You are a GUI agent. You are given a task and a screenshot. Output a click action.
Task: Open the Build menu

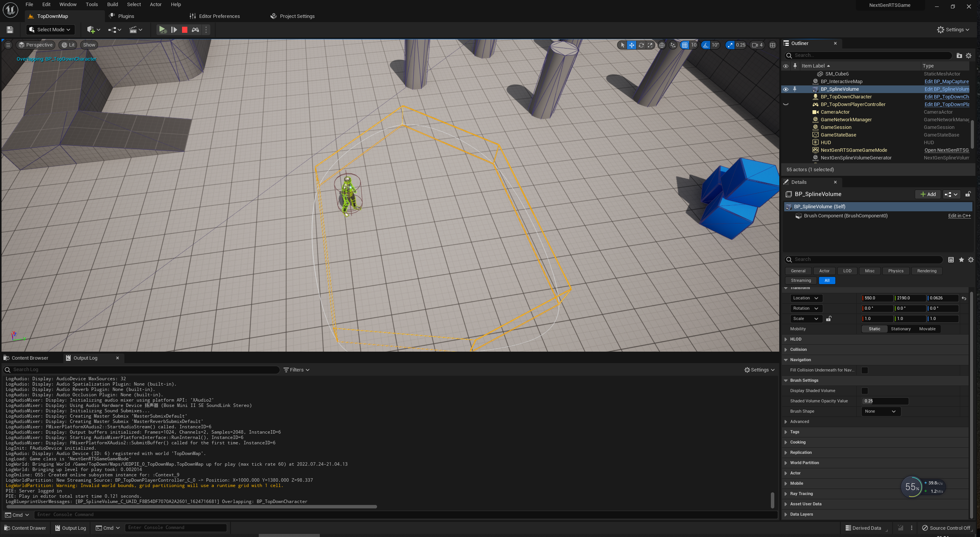[x=112, y=5]
